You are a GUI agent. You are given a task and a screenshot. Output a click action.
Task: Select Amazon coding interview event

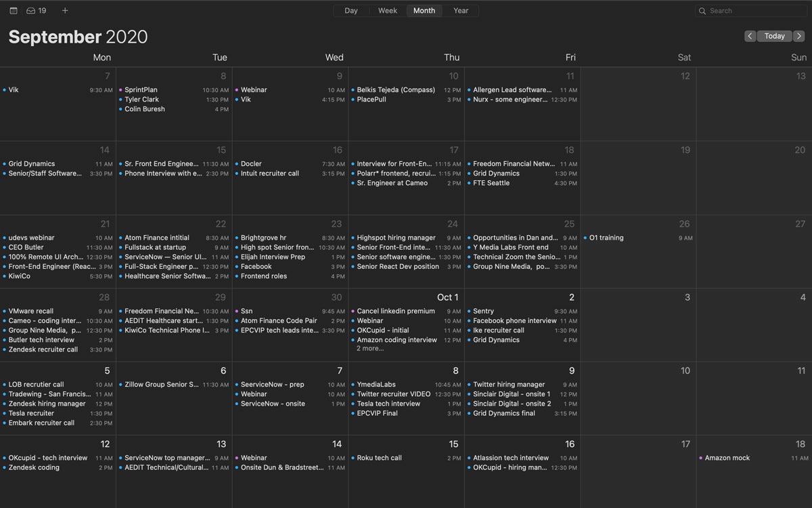coord(406,340)
